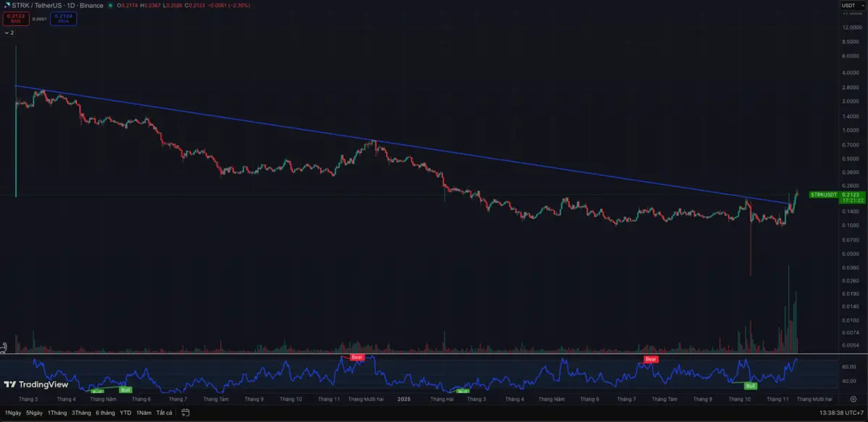
Task: Click the spread value 0.0001
Action: [x=39, y=18]
